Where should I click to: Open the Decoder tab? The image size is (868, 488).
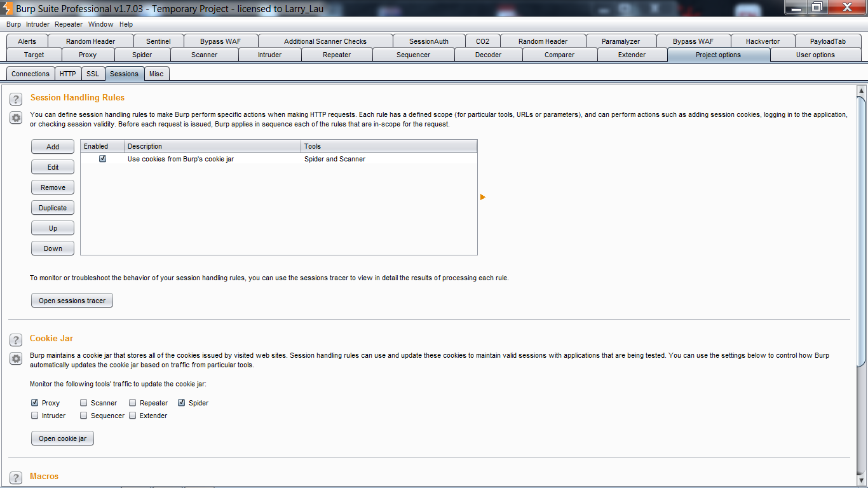point(489,55)
